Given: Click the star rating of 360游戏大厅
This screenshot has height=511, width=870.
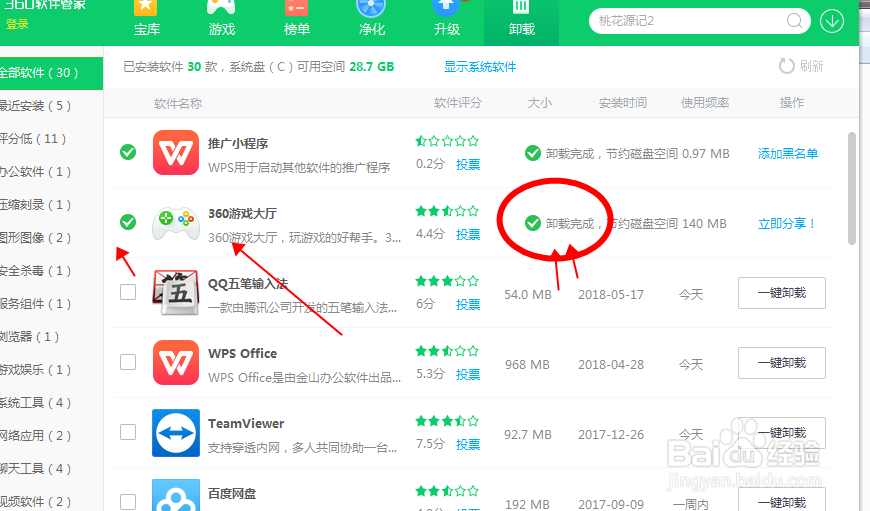Looking at the screenshot, I should pyautogui.click(x=447, y=211).
